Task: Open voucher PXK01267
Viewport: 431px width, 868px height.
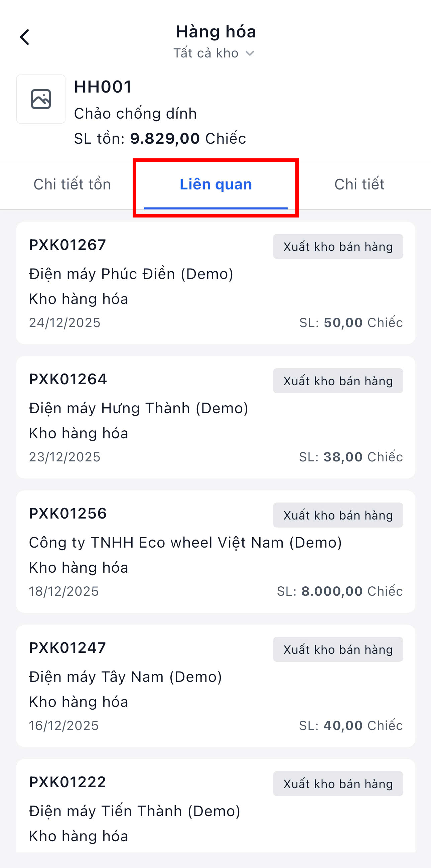Action: tap(68, 245)
